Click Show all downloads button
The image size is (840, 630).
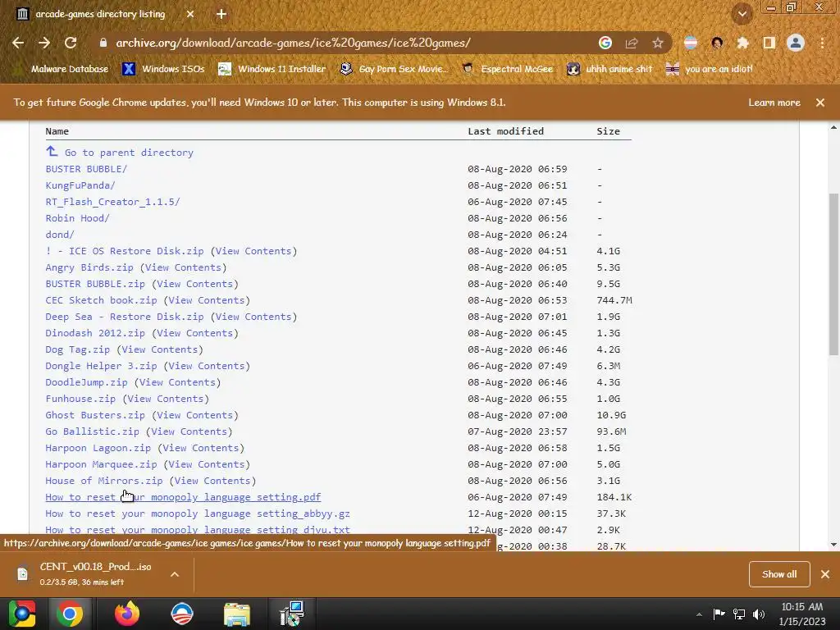[779, 574]
